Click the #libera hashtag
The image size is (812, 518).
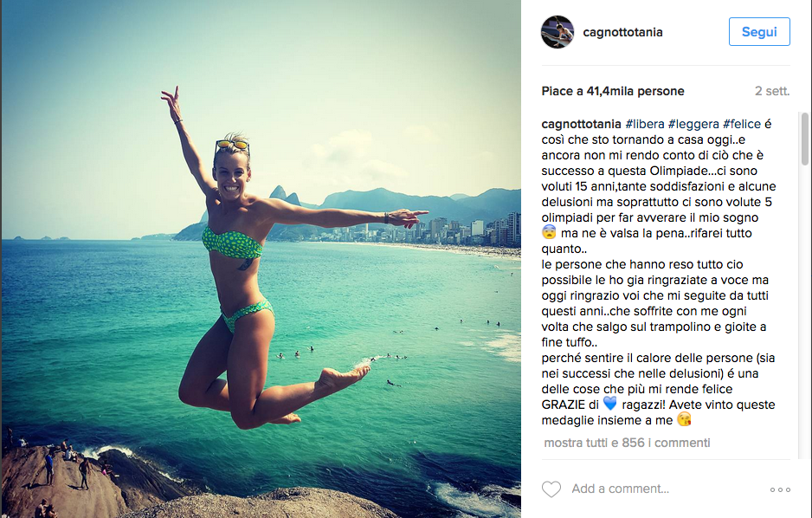click(645, 125)
